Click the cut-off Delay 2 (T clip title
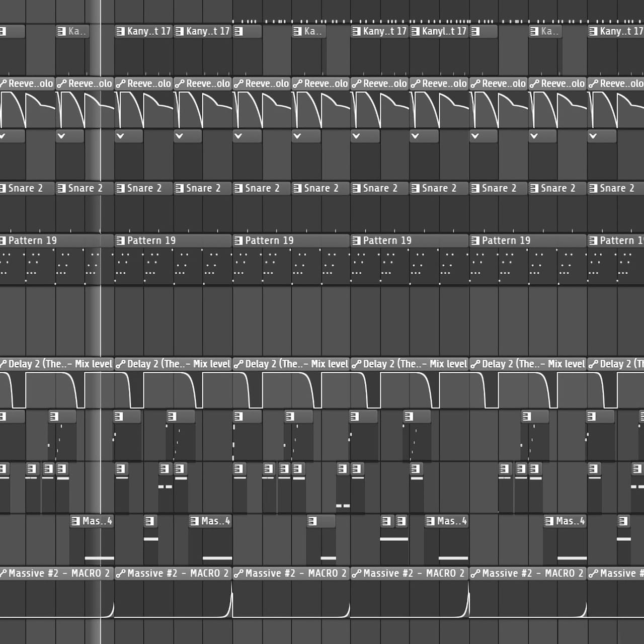644x644 pixels. coord(621,364)
